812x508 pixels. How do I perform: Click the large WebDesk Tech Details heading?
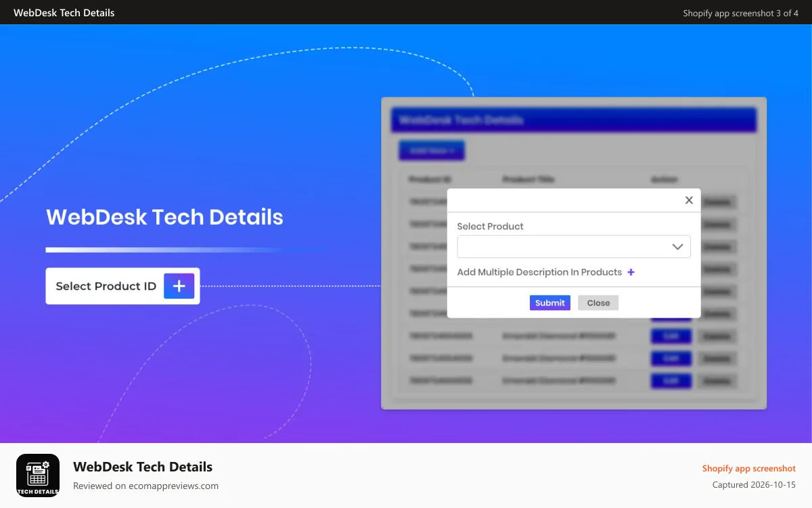[x=164, y=217]
